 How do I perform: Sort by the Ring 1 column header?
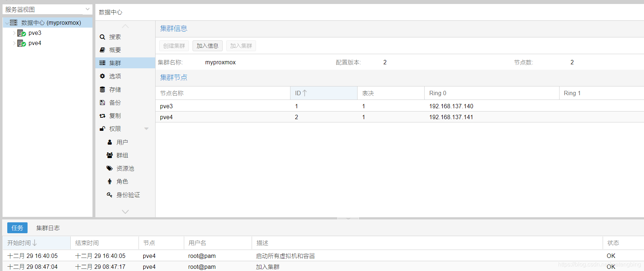[x=602, y=93]
